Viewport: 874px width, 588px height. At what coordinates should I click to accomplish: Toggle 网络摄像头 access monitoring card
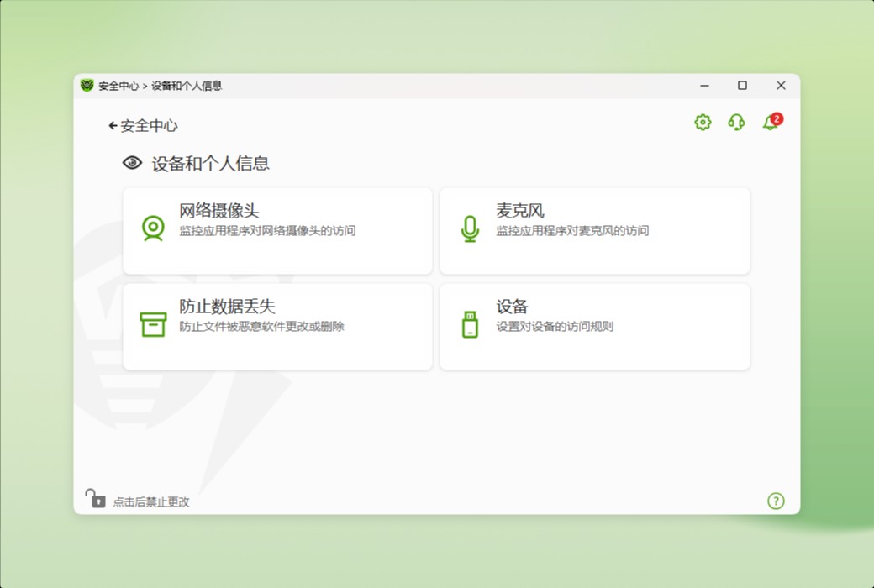[x=277, y=228]
